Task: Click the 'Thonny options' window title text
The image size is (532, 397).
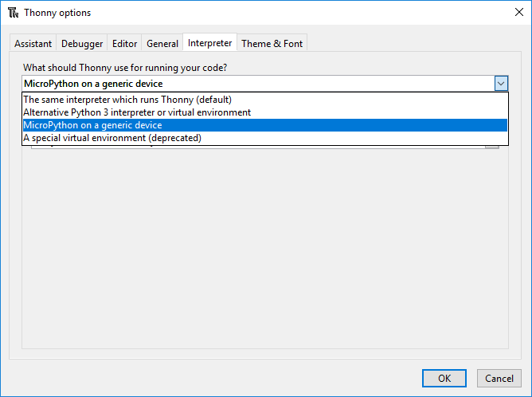Action: (57, 13)
